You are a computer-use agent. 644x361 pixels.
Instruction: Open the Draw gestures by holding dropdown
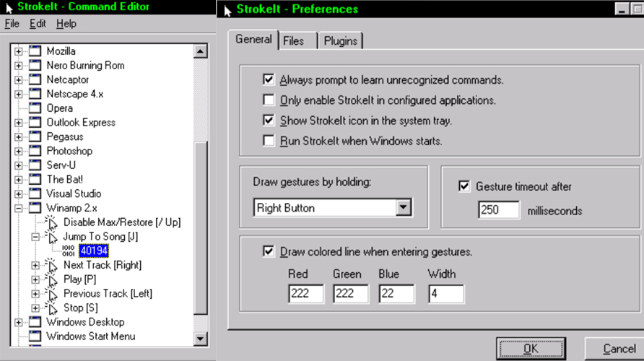tap(404, 207)
